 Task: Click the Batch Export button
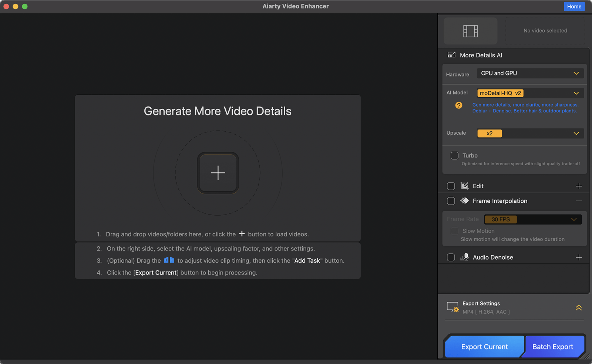point(553,347)
